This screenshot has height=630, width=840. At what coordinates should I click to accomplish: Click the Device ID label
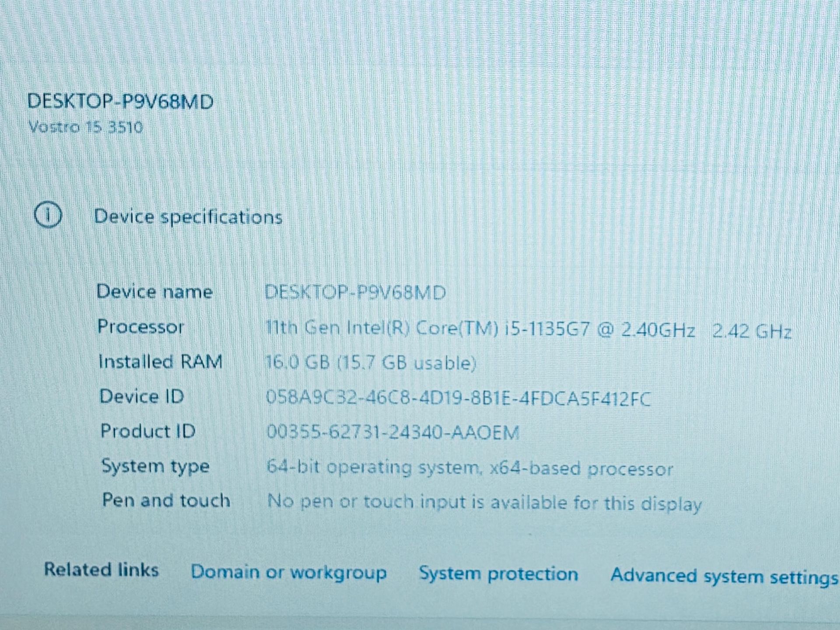[142, 396]
